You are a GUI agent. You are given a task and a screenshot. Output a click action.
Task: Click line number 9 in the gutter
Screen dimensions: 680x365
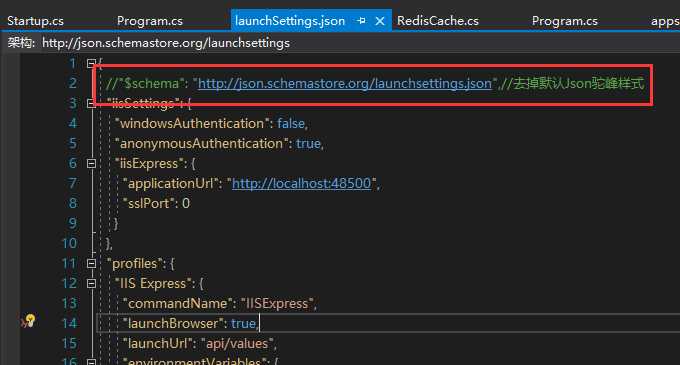pos(73,223)
